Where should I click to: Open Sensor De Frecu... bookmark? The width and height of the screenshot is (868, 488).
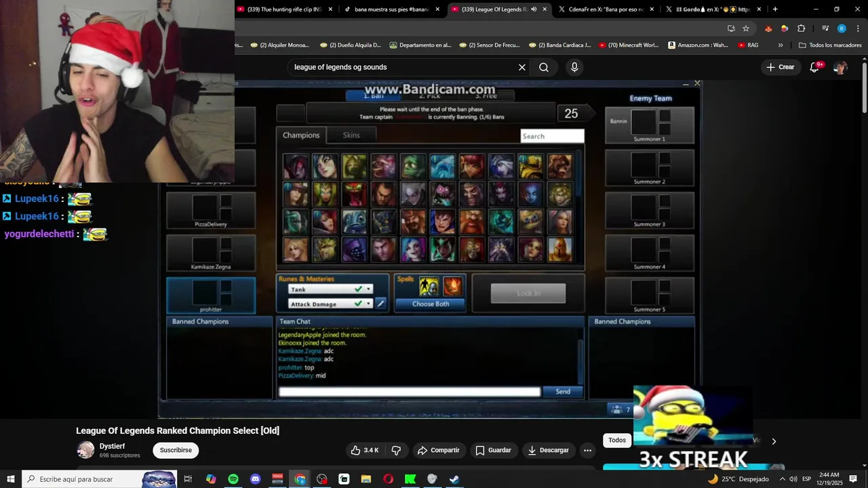point(490,45)
